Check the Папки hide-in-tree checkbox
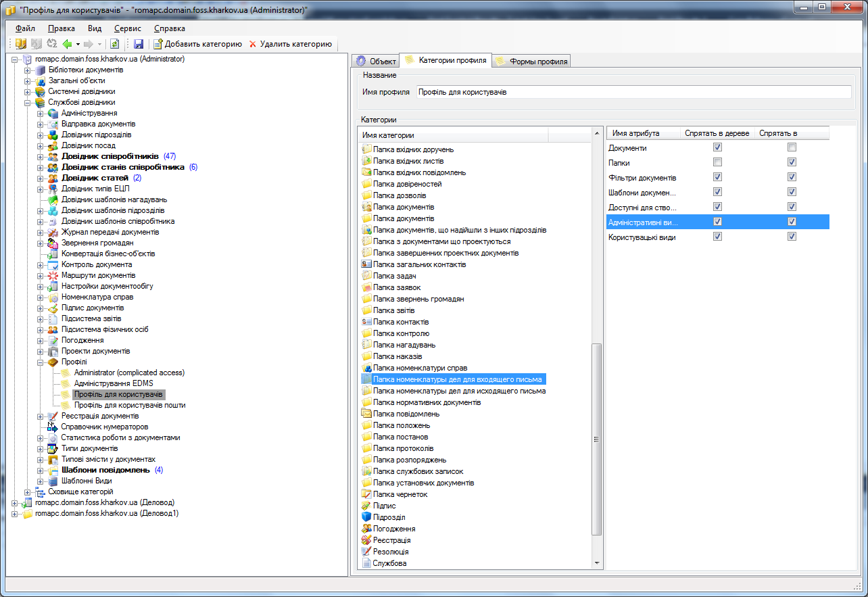The image size is (868, 597). coord(717,162)
